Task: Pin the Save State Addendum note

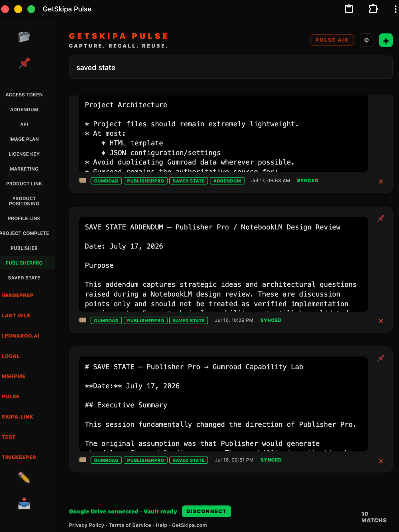Action: point(381,218)
